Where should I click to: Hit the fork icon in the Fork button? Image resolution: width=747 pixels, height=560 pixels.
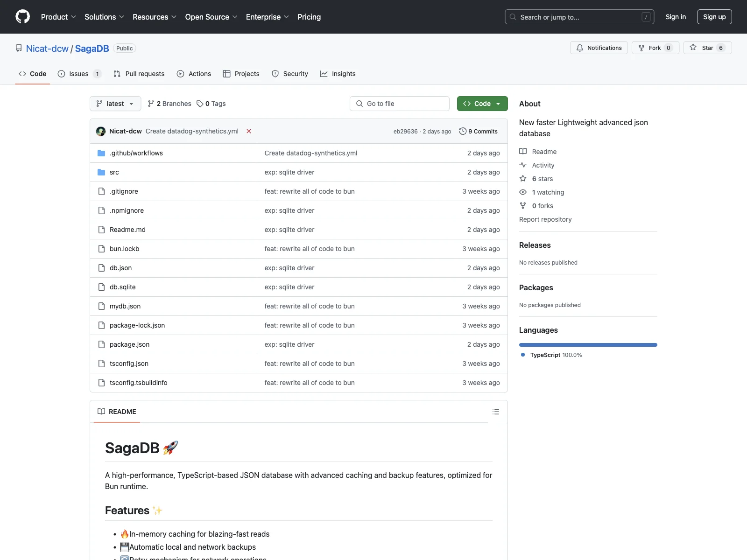(641, 48)
